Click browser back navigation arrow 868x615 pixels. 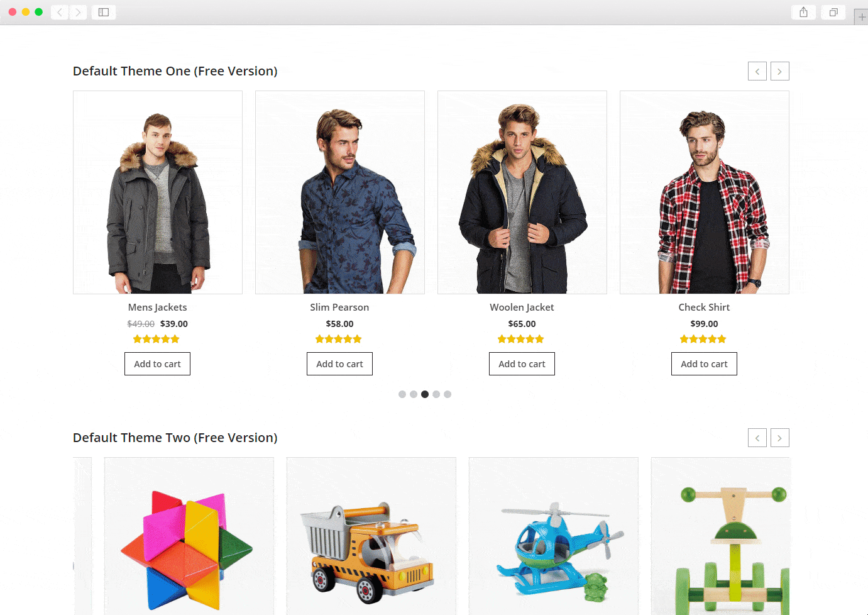(60, 12)
